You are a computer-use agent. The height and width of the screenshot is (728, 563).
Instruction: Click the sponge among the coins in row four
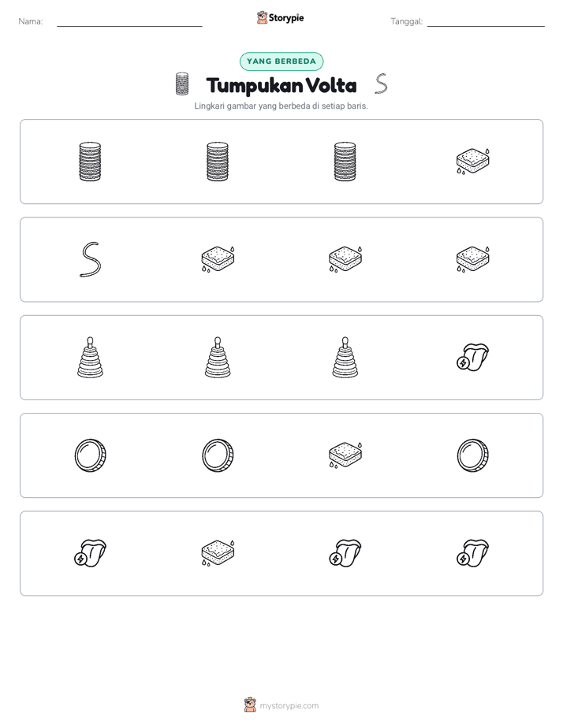pos(345,455)
